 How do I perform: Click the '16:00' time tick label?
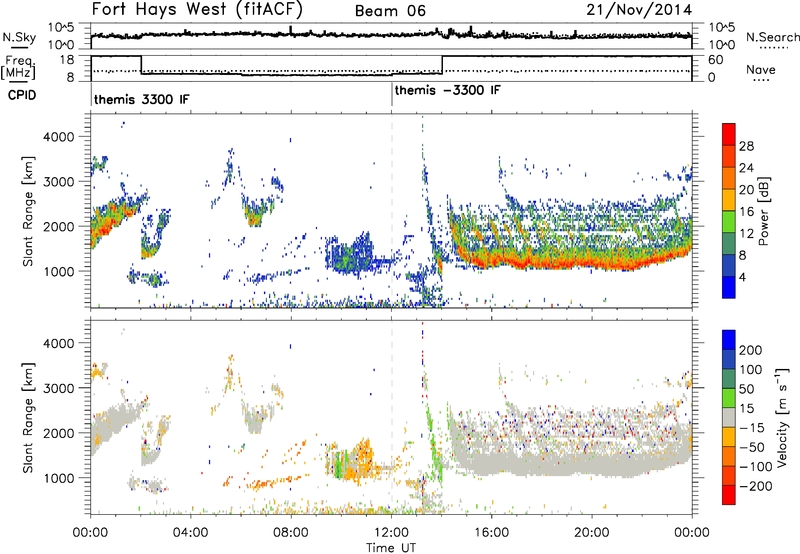click(x=491, y=533)
